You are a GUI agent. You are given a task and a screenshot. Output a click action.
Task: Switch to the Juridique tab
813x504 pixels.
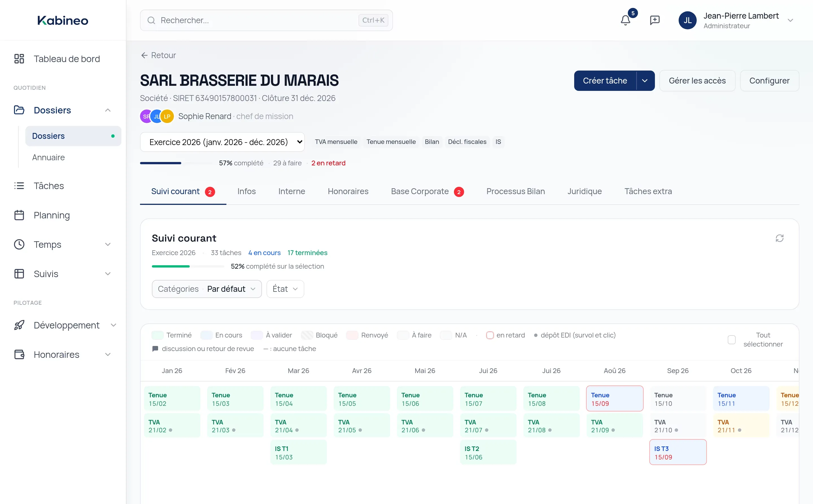pos(584,191)
